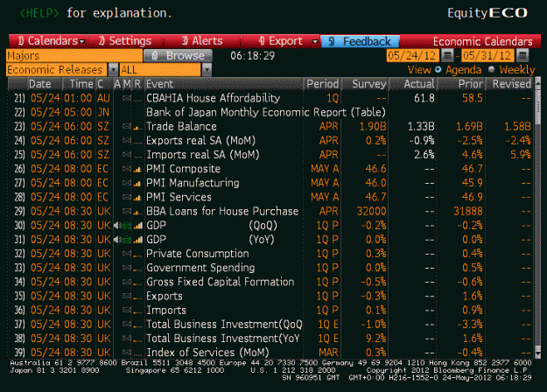Viewport: 547px width, 392px height.
Task: Click the relevance icon for Trade Balance
Action: pyautogui.click(x=137, y=128)
